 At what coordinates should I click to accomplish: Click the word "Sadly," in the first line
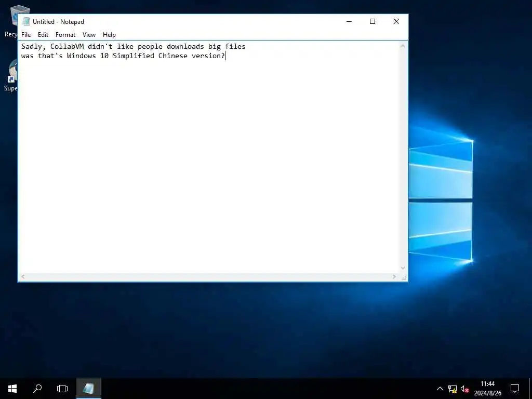33,46
